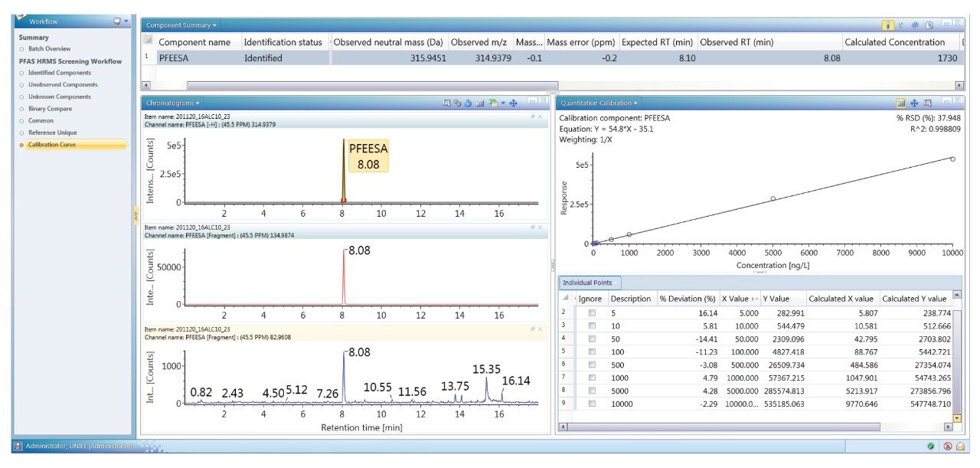Viewport: 980px width, 468px height.
Task: Sort by the Calculated Concentration column header
Action: pyautogui.click(x=894, y=42)
